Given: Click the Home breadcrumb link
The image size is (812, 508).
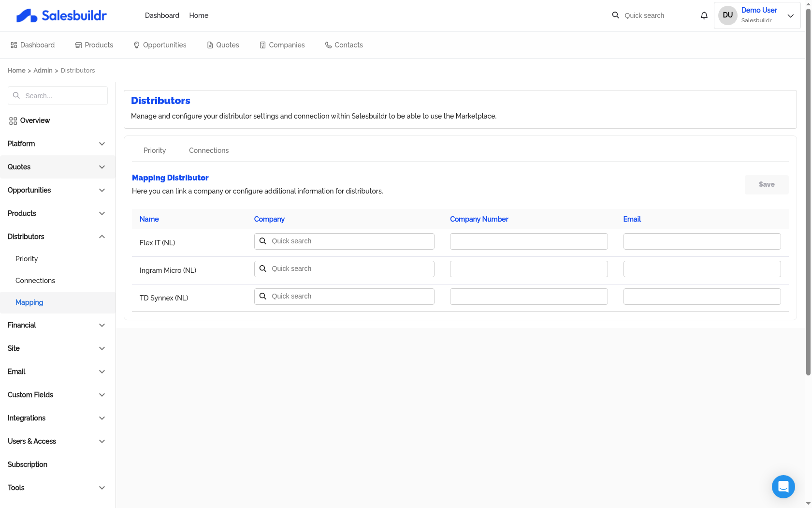Looking at the screenshot, I should [x=16, y=71].
